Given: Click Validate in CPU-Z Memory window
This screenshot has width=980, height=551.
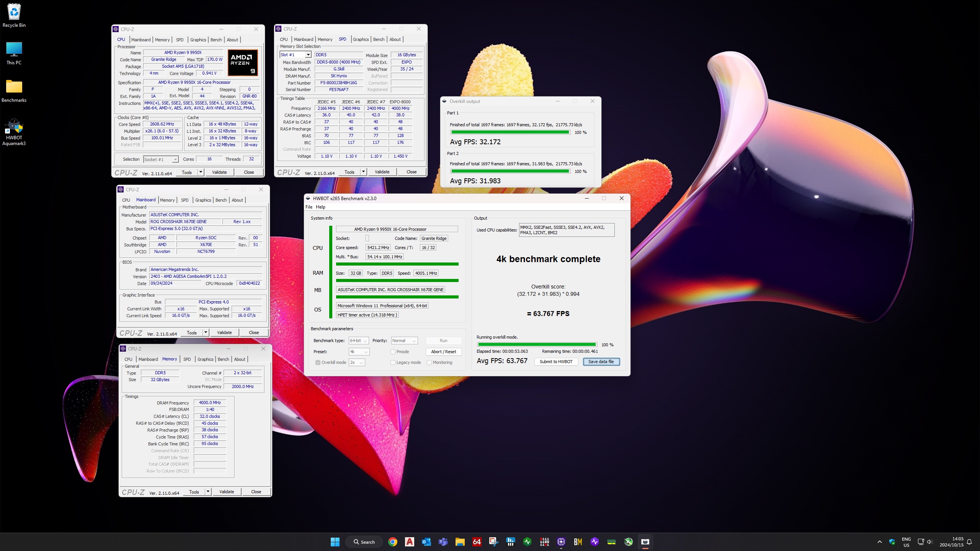Looking at the screenshot, I should click(x=227, y=492).
